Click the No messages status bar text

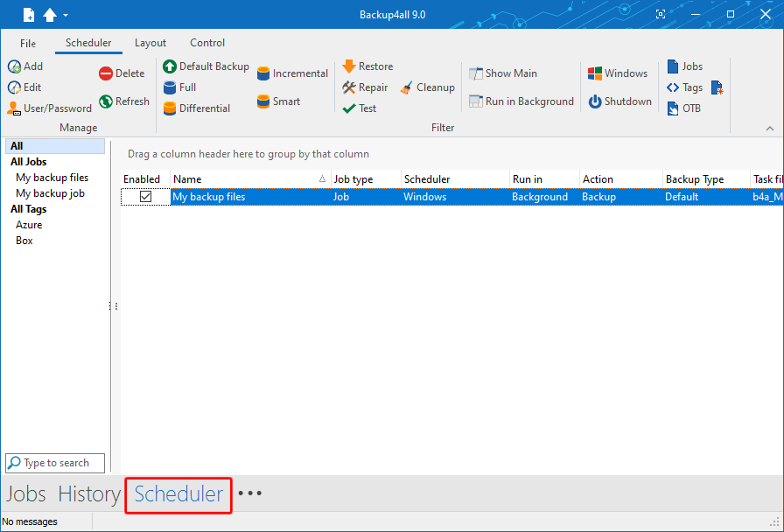[x=30, y=522]
